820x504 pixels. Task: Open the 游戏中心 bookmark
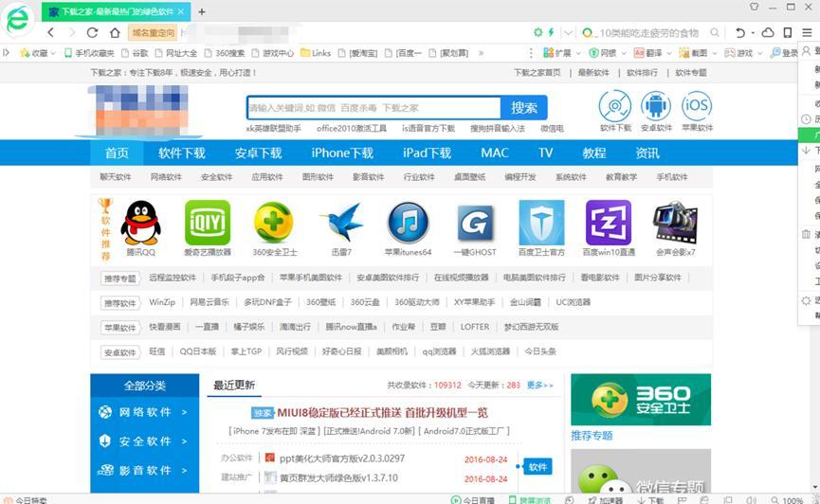273,53
